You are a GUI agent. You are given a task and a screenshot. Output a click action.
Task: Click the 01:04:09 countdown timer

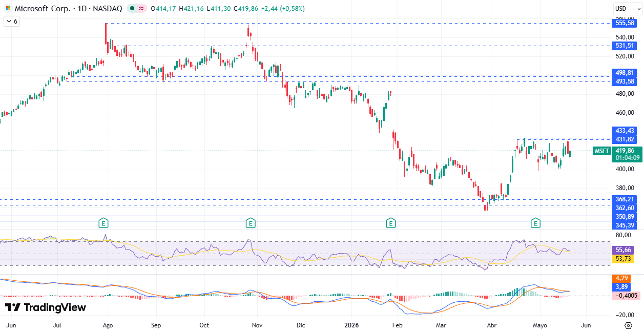tap(628, 158)
